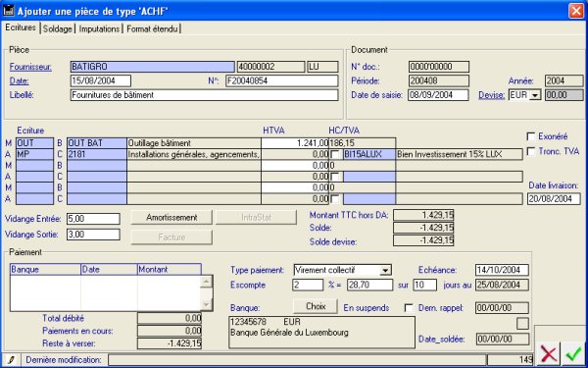Select account cell 2181
Screen dimensions: 588x368
pos(97,154)
